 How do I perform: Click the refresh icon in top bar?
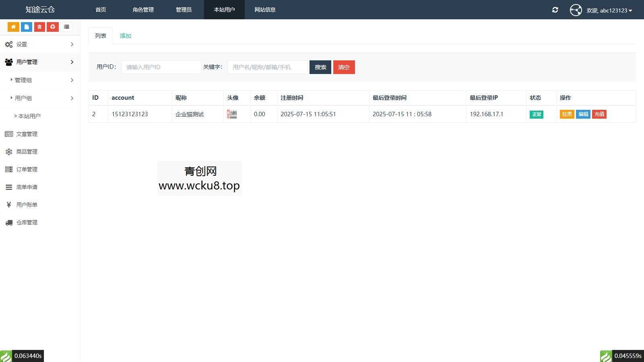(555, 10)
